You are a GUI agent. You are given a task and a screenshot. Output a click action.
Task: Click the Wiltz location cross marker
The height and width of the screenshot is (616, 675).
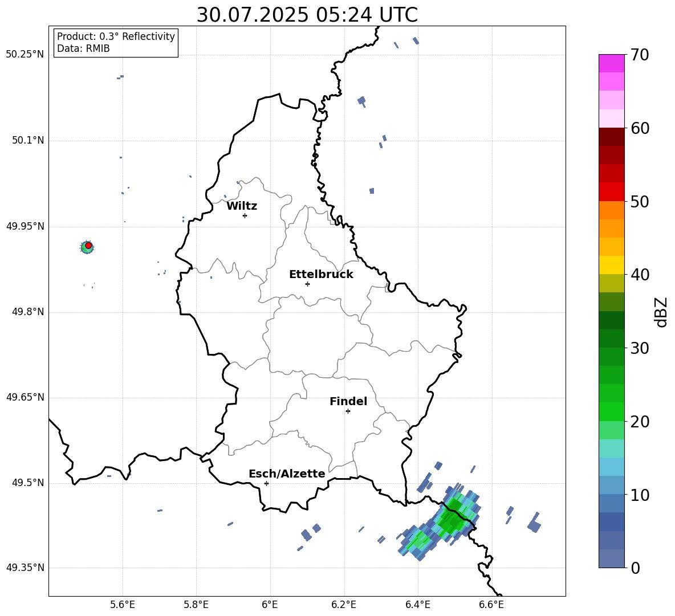pyautogui.click(x=245, y=215)
